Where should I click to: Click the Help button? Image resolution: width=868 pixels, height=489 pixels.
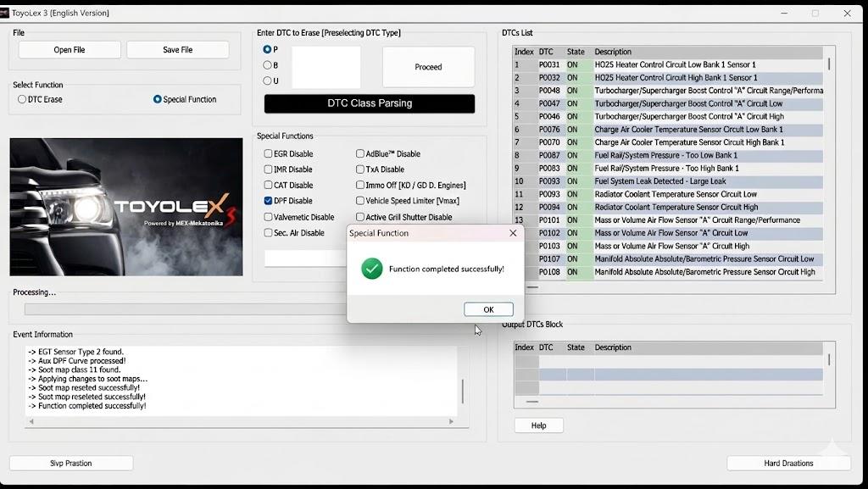538,425
